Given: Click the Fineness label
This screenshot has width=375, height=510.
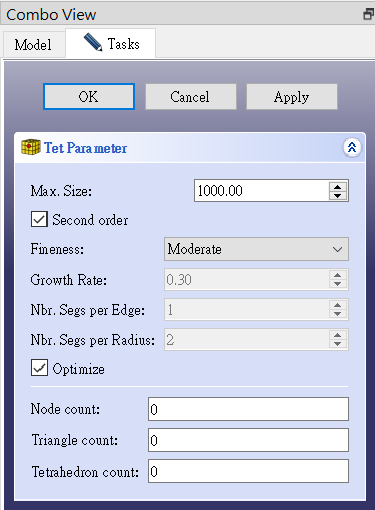Looking at the screenshot, I should coord(57,249).
